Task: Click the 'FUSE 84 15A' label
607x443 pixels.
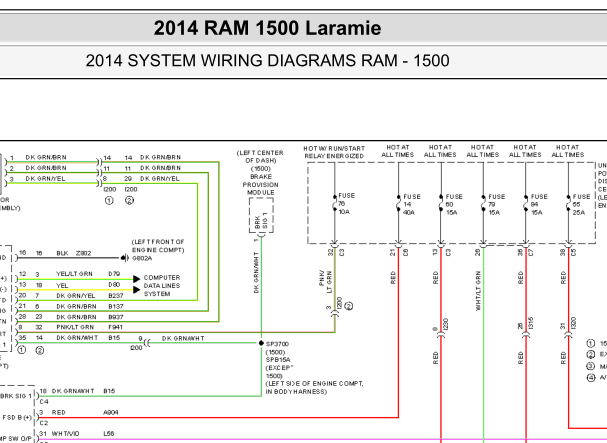Action: 539,204
